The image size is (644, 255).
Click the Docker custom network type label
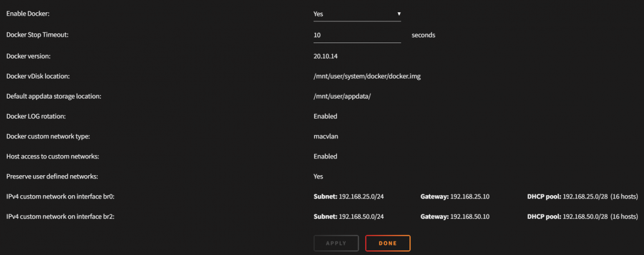[48, 137]
